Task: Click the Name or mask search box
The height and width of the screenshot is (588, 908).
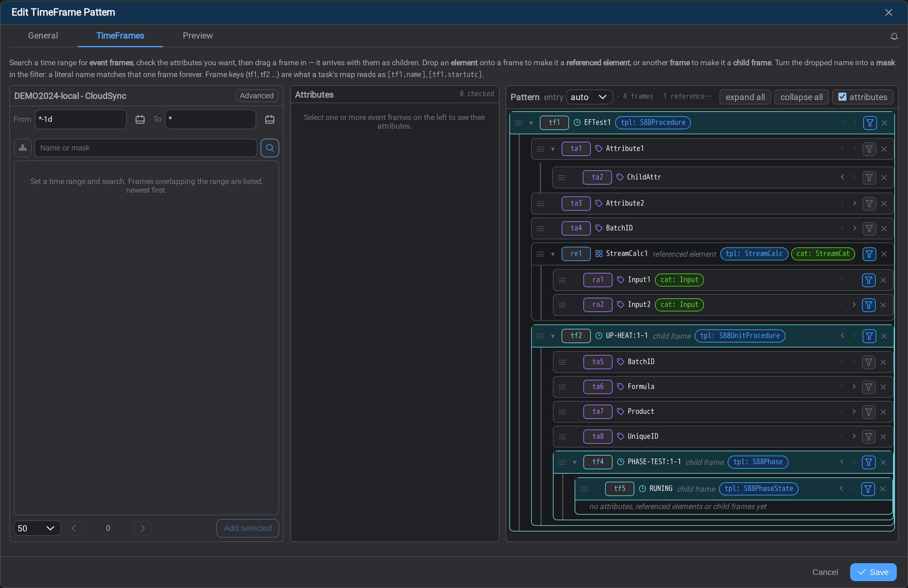Action: pyautogui.click(x=146, y=148)
